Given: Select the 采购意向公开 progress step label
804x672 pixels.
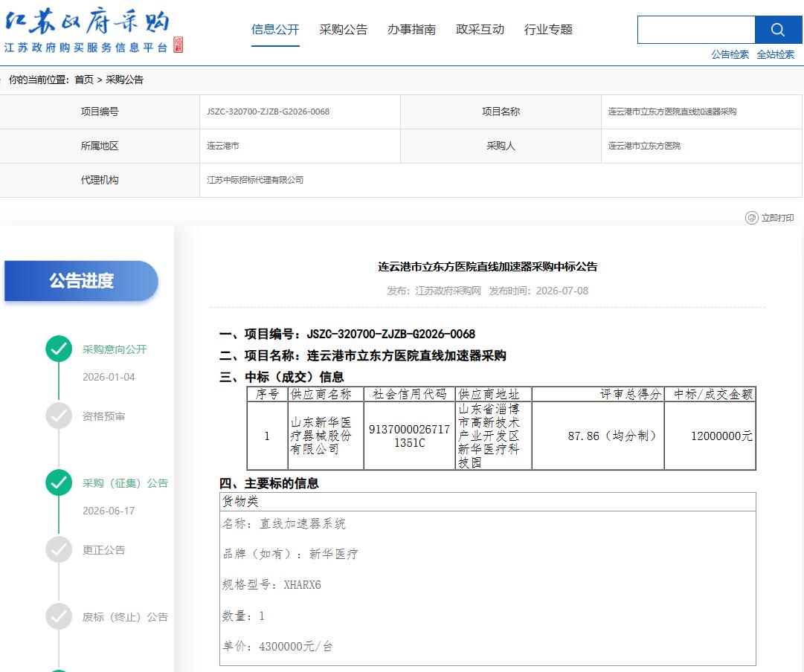Looking at the screenshot, I should (115, 349).
